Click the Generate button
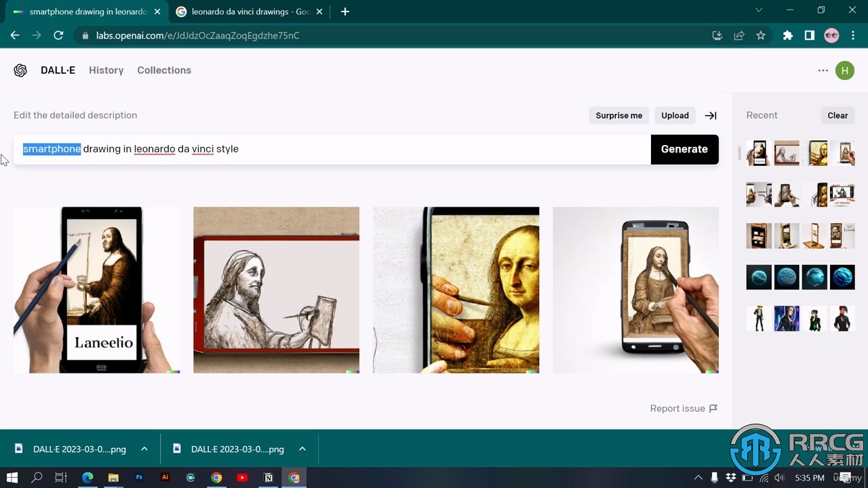The image size is (868, 488). pos(684,149)
